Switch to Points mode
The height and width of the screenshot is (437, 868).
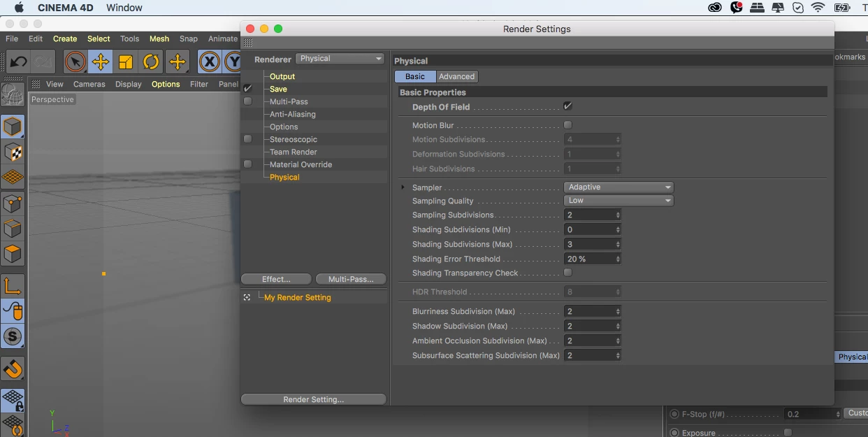tap(13, 203)
